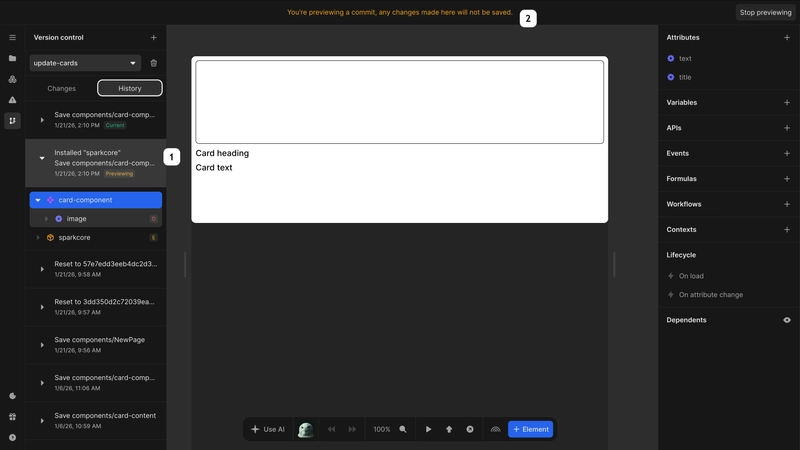Screen dimensions: 800x450
Task: Click the empty image box in card
Action: click(399, 102)
